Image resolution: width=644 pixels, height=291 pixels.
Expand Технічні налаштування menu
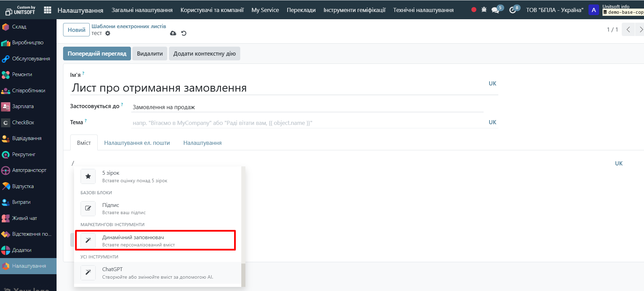[423, 10]
